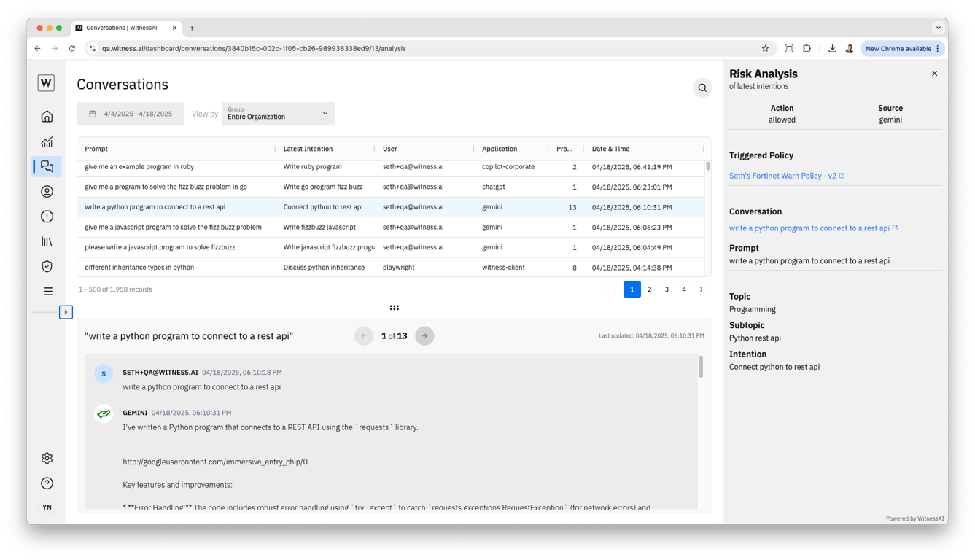Open a new browser tab
Viewport: 975px width, 560px height.
tap(192, 28)
